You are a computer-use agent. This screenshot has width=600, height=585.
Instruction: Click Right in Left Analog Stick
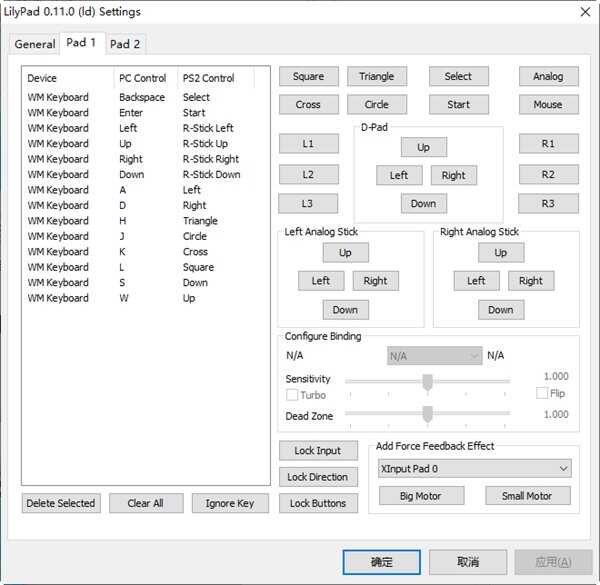375,281
